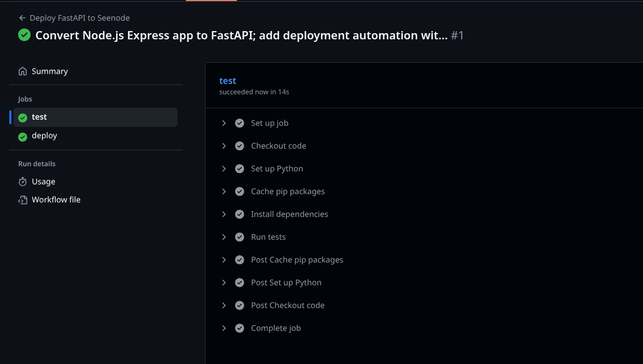The height and width of the screenshot is (364, 643).
Task: Expand the Set up Python step chevron
Action: (224, 169)
